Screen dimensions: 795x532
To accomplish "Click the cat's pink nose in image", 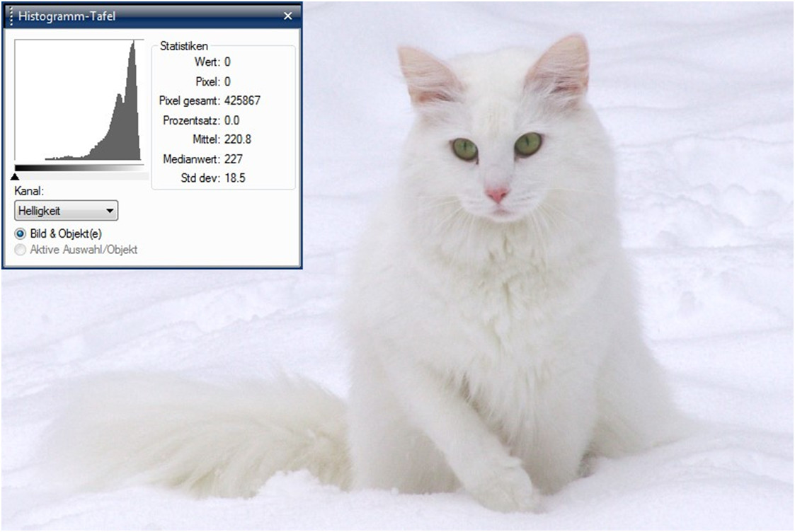I will [x=497, y=194].
